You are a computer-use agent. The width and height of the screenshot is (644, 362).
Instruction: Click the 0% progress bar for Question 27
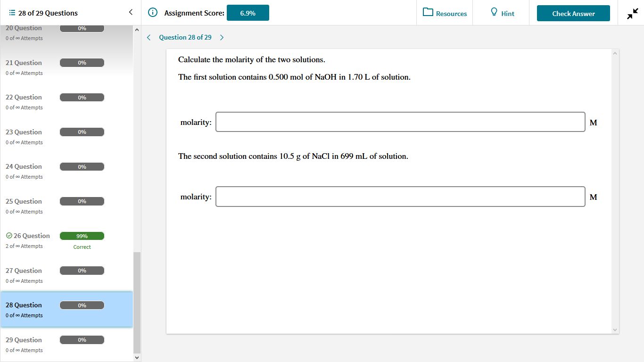pos(82,270)
